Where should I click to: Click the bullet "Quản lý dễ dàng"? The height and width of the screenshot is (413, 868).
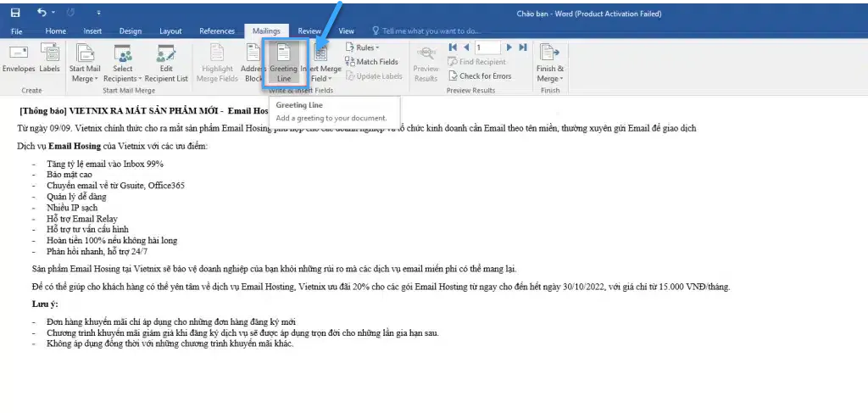click(76, 197)
